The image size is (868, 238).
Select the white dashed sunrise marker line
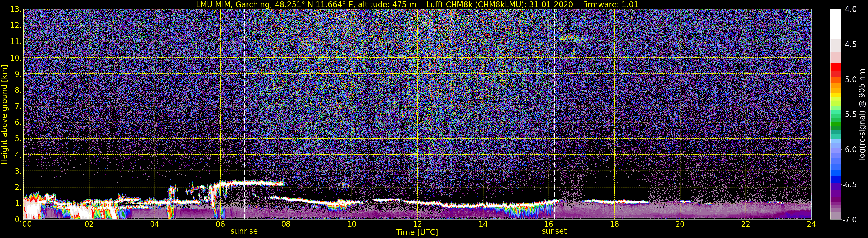[244, 114]
